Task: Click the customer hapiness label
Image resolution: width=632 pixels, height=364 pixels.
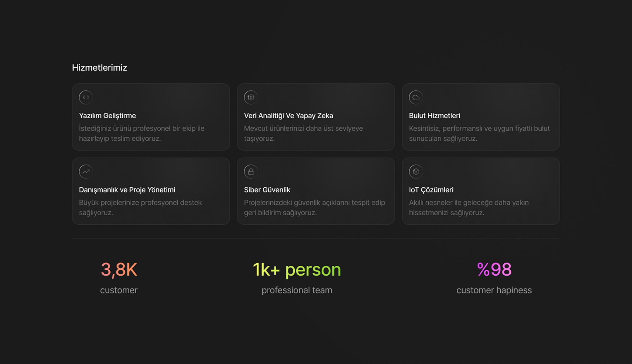Action: coord(494,290)
